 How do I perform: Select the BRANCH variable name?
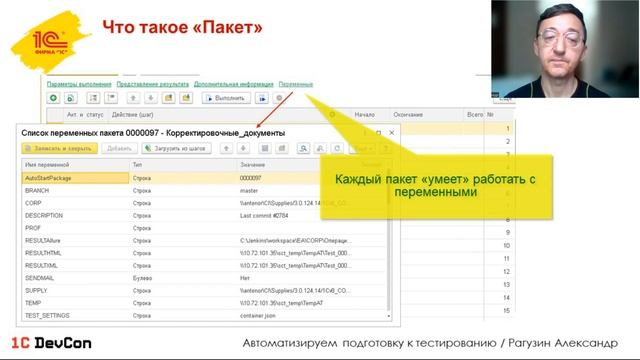37,191
